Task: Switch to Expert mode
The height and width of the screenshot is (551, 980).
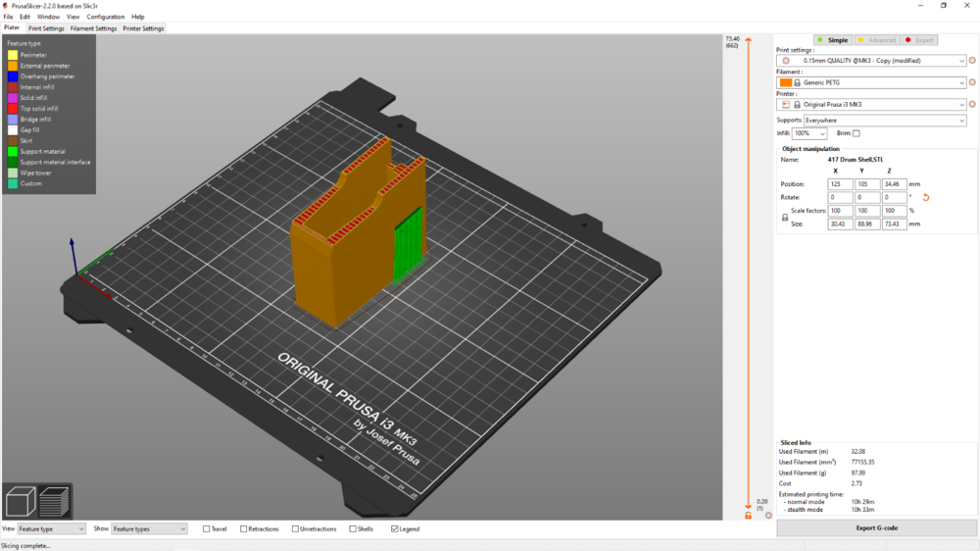Action: point(919,40)
